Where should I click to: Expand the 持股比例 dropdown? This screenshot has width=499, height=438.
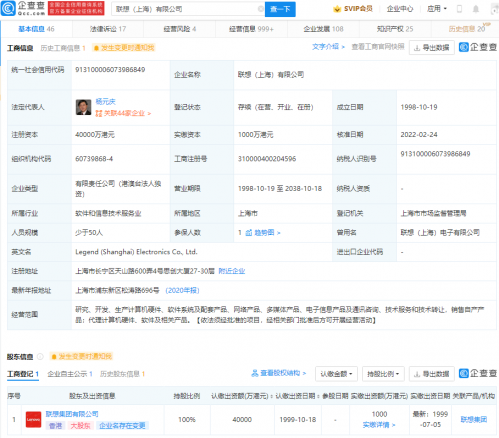point(383,374)
